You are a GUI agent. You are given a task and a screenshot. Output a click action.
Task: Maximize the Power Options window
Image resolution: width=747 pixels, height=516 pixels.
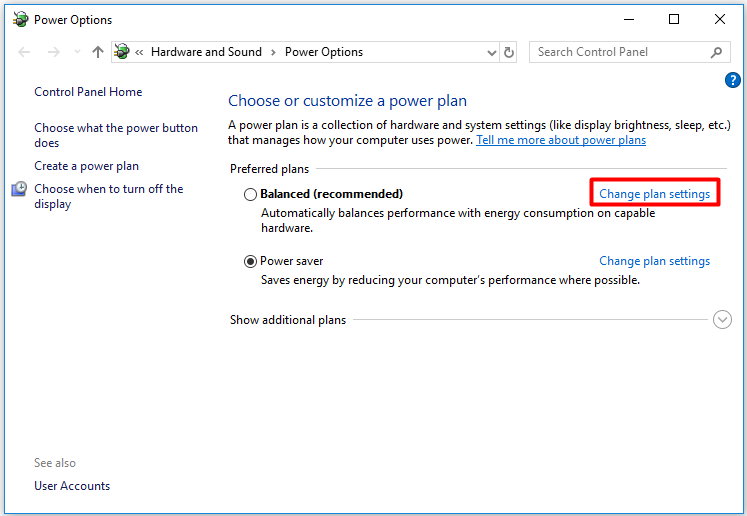point(674,20)
